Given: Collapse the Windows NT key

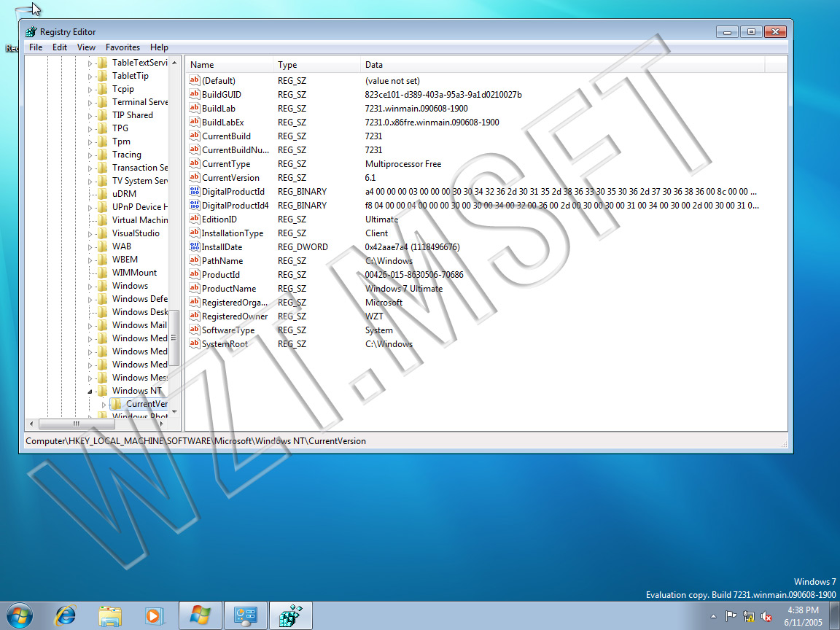Looking at the screenshot, I should click(x=90, y=391).
